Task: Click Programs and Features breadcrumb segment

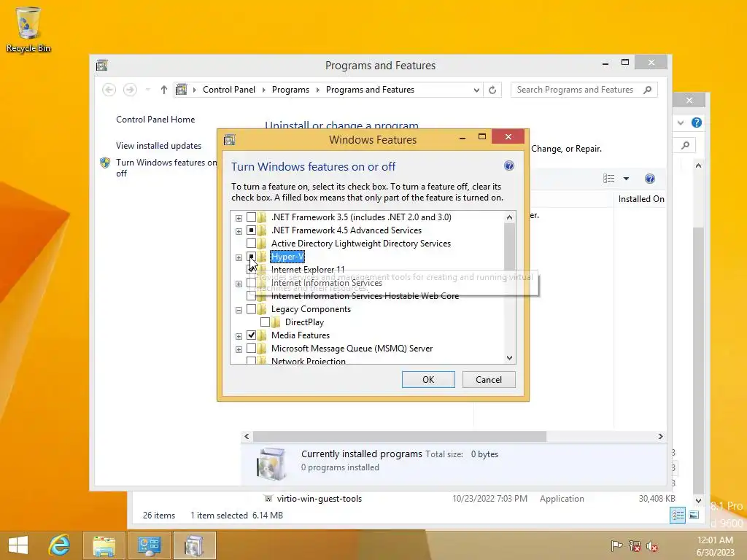Action: [370, 90]
